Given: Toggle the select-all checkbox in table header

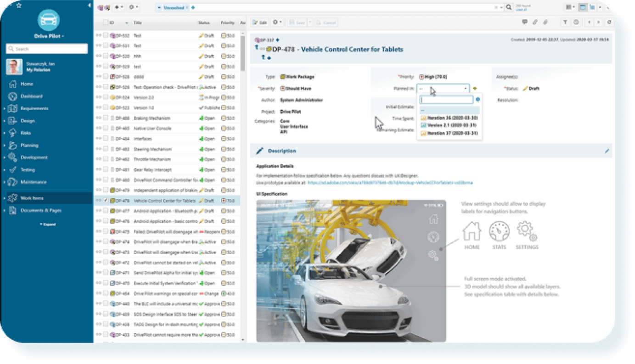Looking at the screenshot, I should click(106, 22).
